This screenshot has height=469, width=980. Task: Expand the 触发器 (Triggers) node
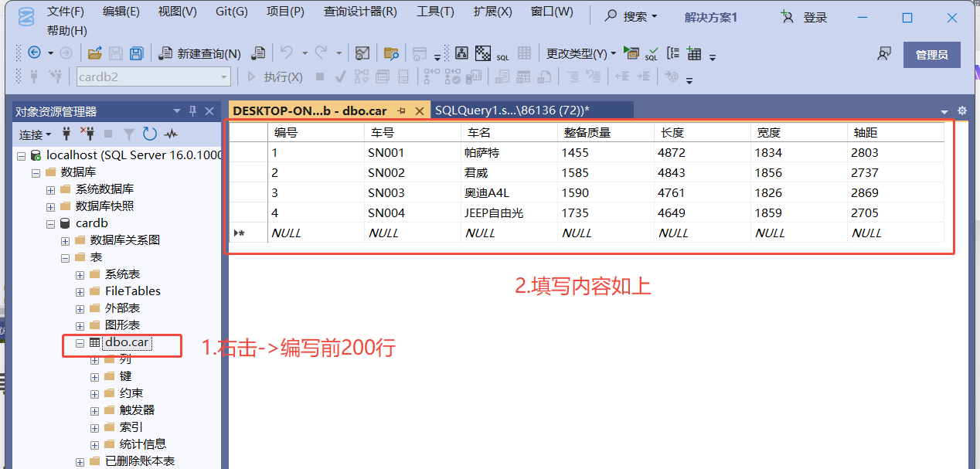pyautogui.click(x=94, y=410)
